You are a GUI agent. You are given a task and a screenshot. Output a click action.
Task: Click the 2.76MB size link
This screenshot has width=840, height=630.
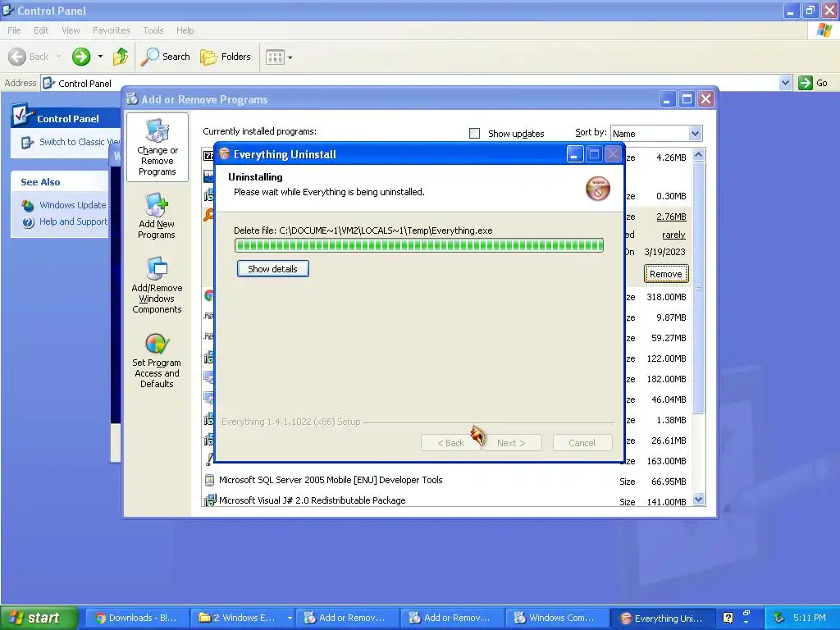pos(671,217)
